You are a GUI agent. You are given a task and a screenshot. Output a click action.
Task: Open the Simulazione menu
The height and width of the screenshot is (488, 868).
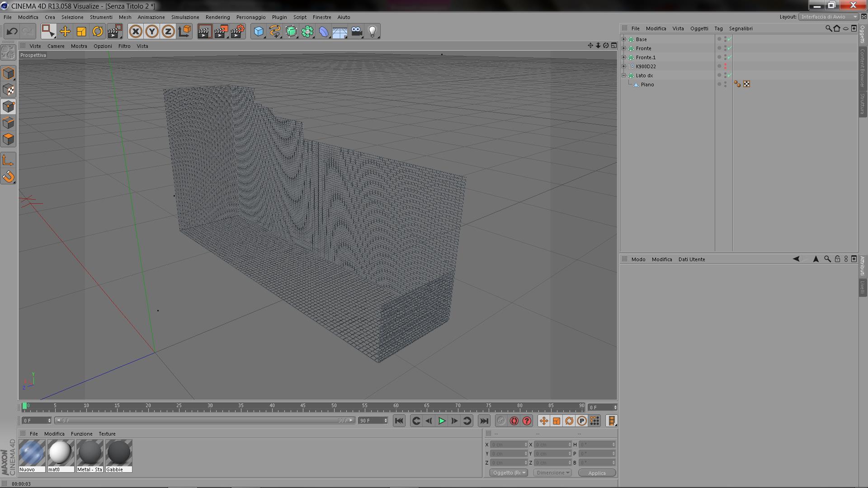(x=185, y=17)
